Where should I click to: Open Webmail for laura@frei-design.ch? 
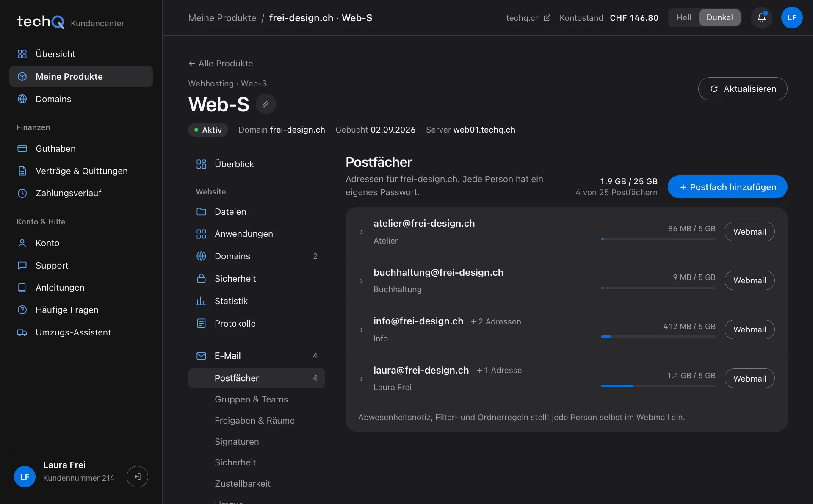coord(749,379)
